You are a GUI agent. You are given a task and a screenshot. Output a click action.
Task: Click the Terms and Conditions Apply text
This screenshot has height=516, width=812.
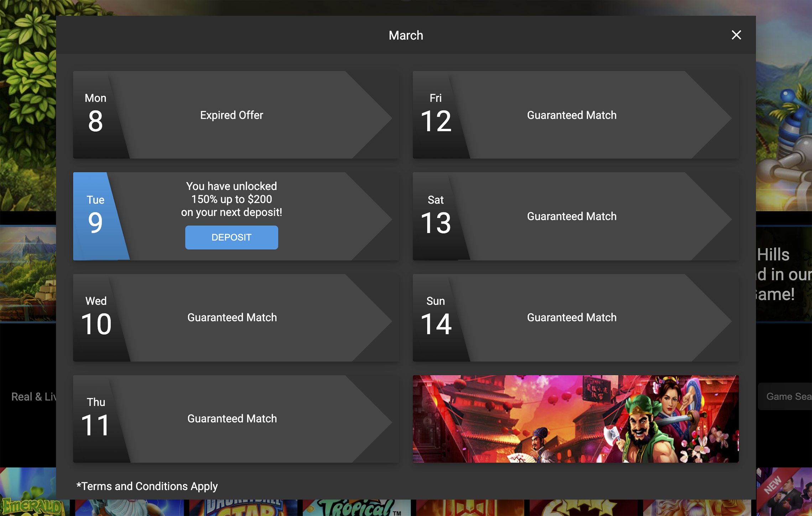point(147,486)
